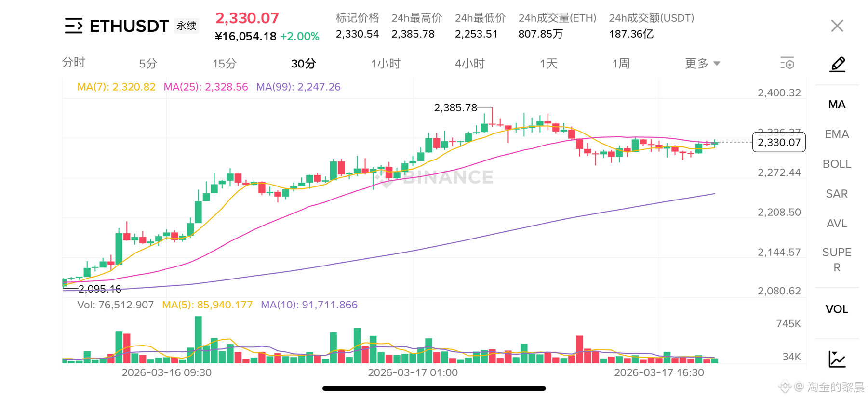Select the SUPER indicator option
The image size is (868, 399).
coord(837,260)
